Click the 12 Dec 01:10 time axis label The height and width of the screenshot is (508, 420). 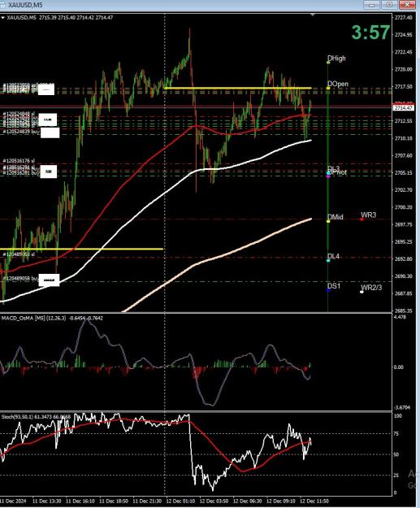click(180, 501)
